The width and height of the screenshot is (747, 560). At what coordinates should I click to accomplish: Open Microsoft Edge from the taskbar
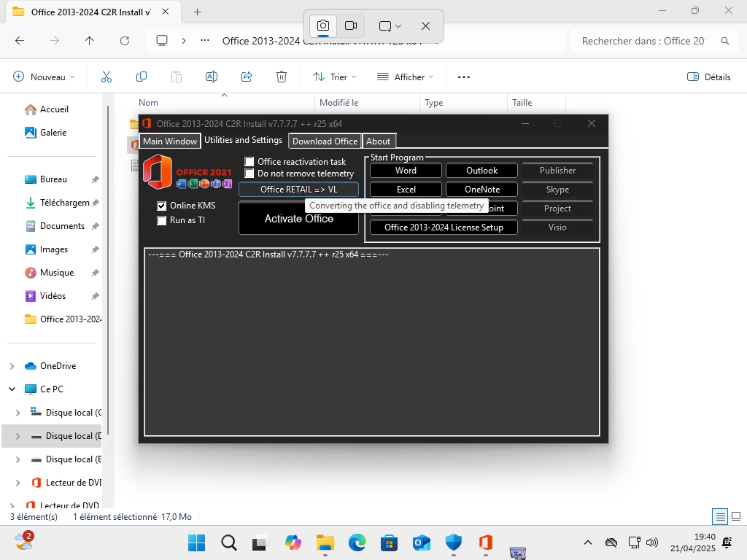point(357,542)
